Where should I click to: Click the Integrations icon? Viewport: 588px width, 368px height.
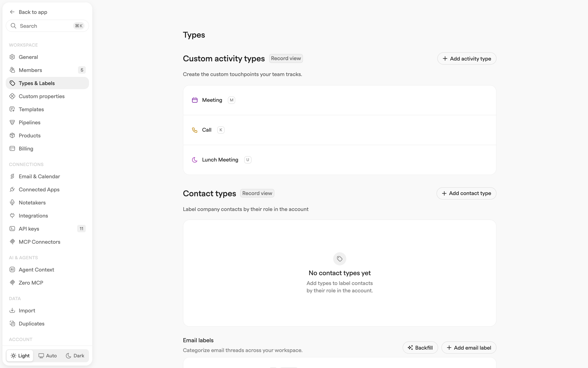click(x=12, y=216)
